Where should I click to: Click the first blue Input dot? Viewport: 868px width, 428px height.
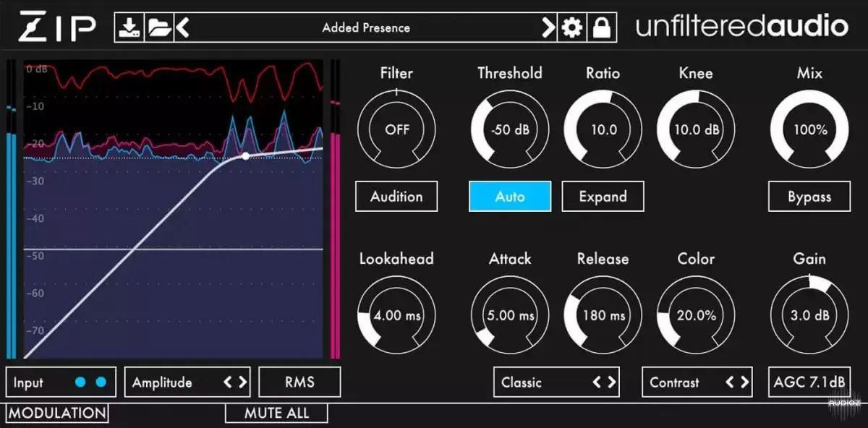81,382
